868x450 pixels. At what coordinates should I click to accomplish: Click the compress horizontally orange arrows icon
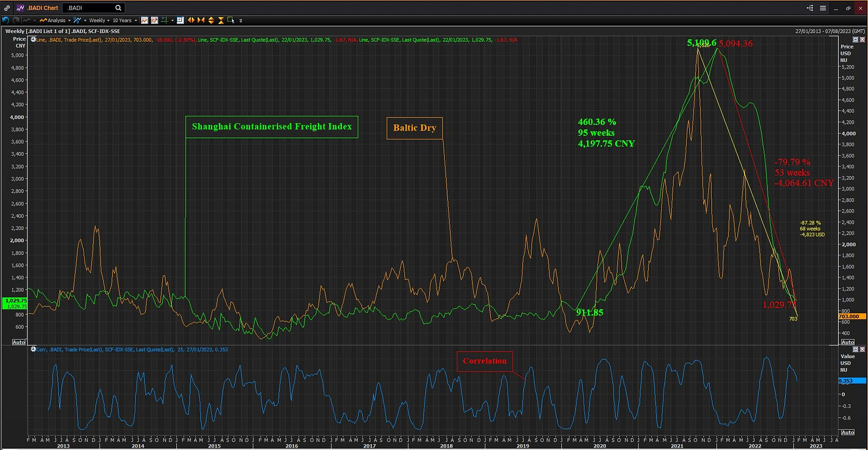pos(201,20)
